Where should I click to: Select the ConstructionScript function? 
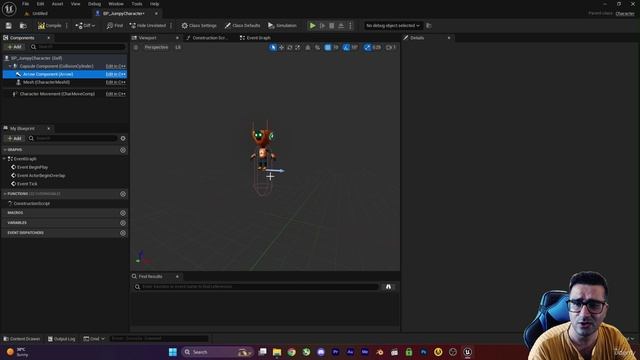(x=31, y=203)
